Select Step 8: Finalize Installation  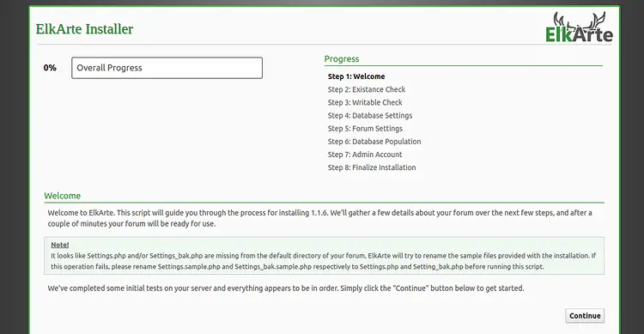(x=372, y=167)
